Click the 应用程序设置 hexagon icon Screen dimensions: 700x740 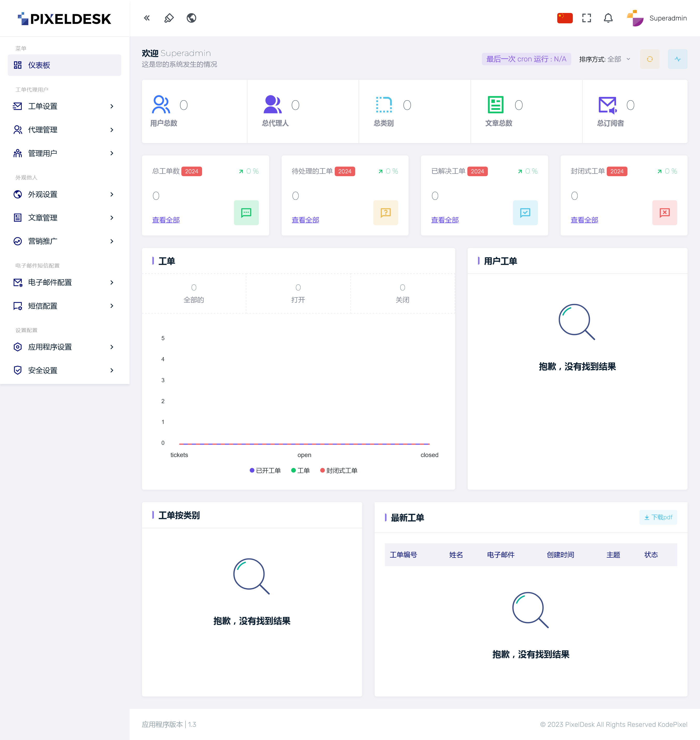click(x=18, y=347)
